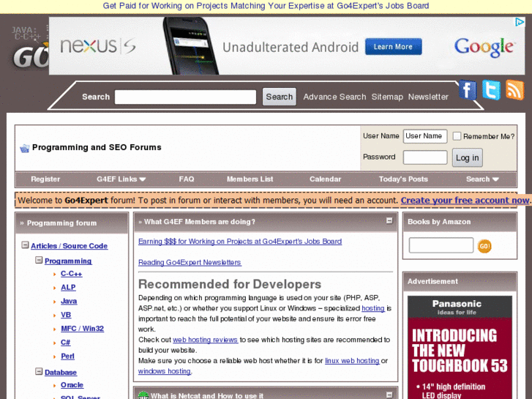Viewport: 532px width, 399px height.
Task: Click the Search button next to search box
Action: tap(280, 97)
